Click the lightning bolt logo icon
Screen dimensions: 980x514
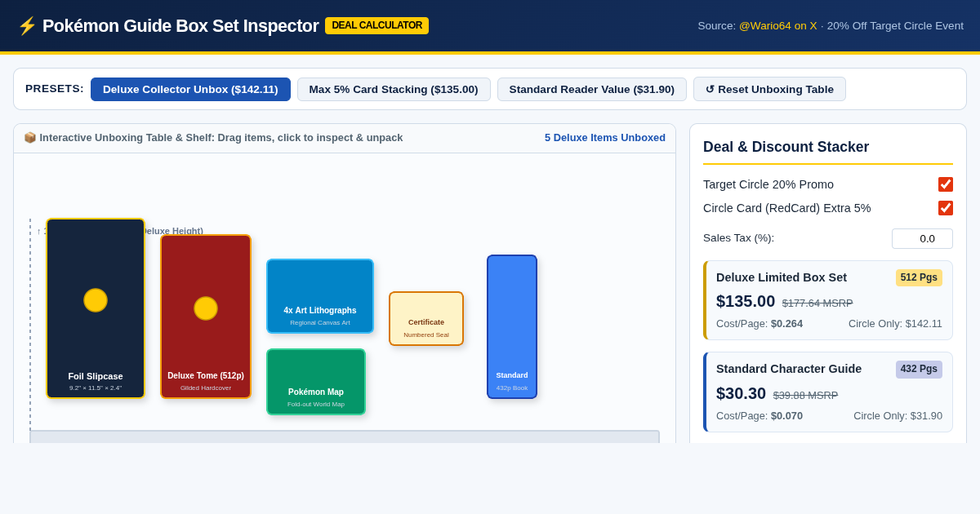point(27,26)
